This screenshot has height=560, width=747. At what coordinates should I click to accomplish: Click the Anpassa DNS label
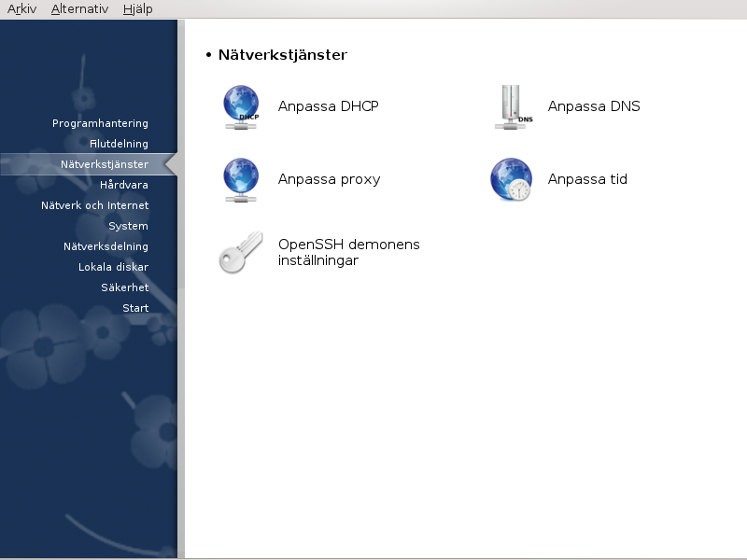tap(594, 106)
